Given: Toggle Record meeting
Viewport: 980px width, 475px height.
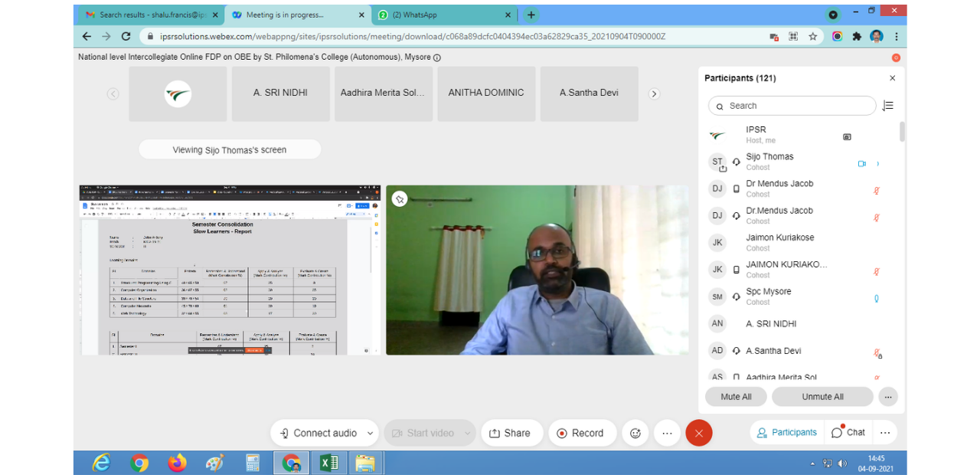Looking at the screenshot, I should (x=580, y=433).
